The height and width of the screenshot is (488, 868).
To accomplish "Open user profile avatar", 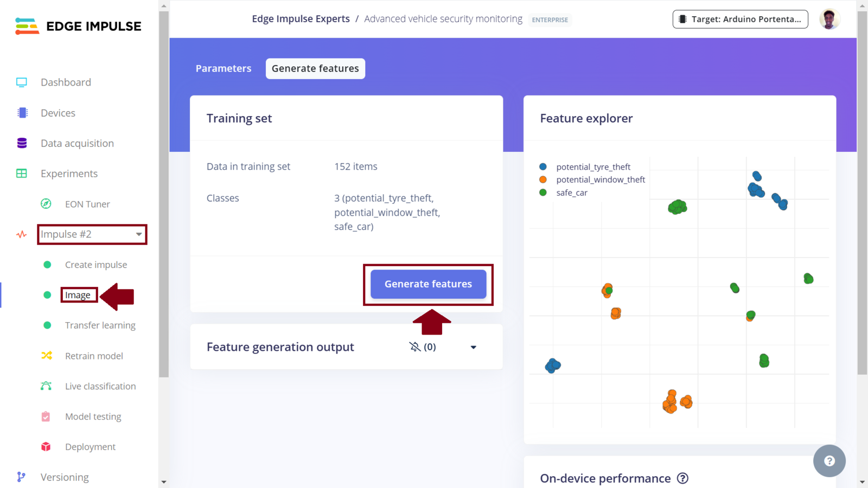I will [x=829, y=19].
